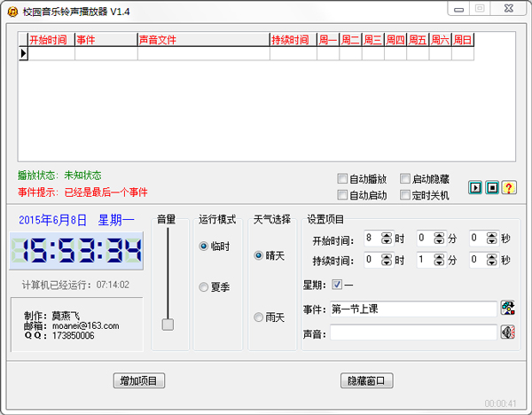This screenshot has width=532, height=415.
Task: Click the stop button icon
Action: 492,187
